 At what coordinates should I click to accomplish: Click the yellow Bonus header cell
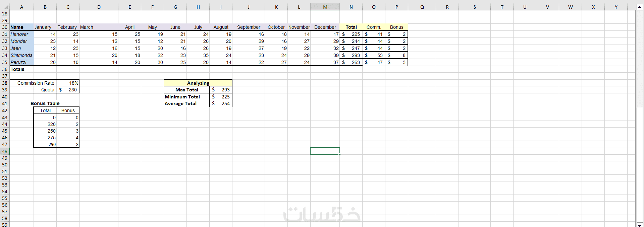(x=397, y=27)
